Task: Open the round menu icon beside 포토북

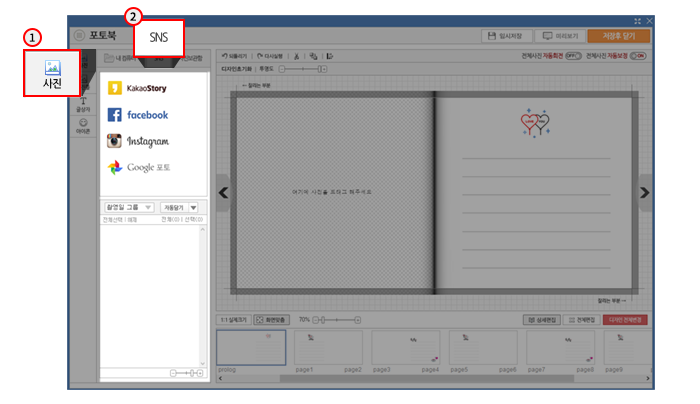Action: 79,35
